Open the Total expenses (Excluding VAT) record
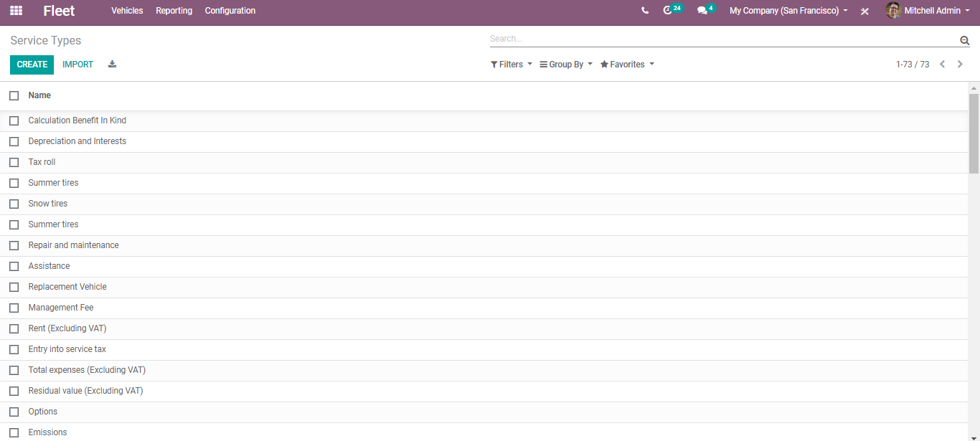The image size is (980, 441). click(87, 370)
